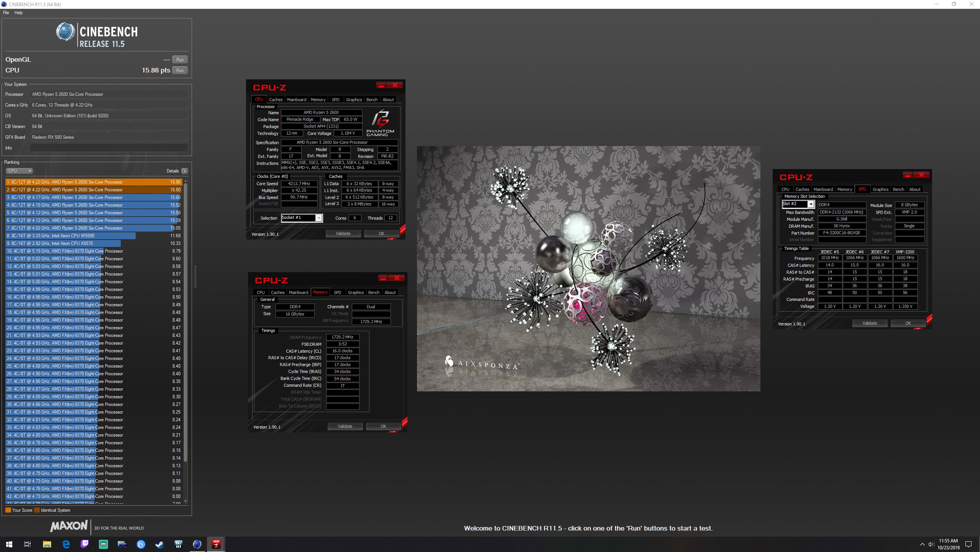Open Microsoft Edge from the taskbar
Viewport: 980px width, 552px height.
tap(66, 544)
